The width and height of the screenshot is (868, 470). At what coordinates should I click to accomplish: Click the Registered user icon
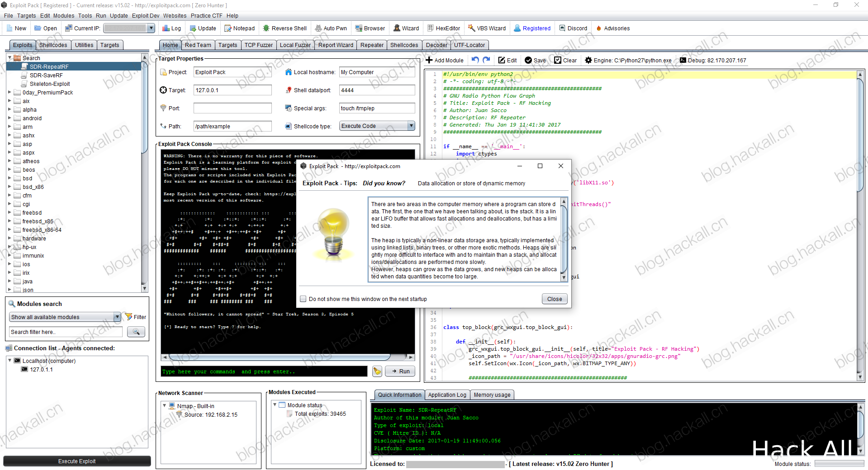532,28
